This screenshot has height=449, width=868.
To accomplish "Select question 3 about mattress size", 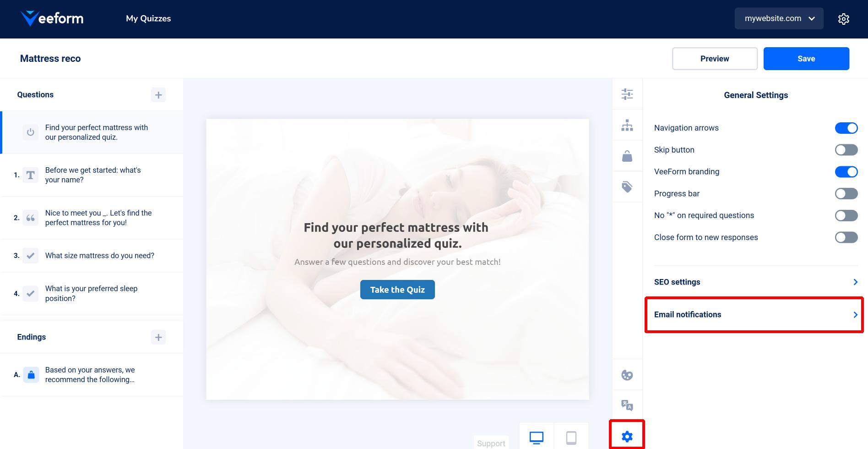I will 92,256.
